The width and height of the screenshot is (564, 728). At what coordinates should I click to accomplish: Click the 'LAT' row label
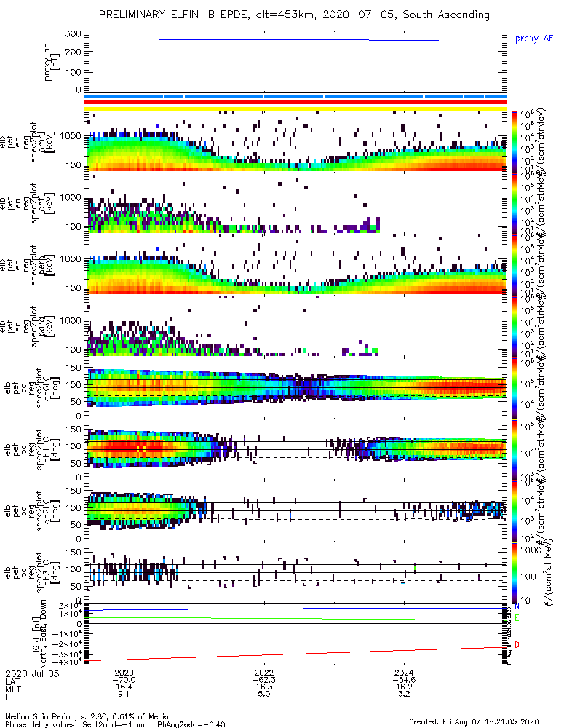point(12,681)
